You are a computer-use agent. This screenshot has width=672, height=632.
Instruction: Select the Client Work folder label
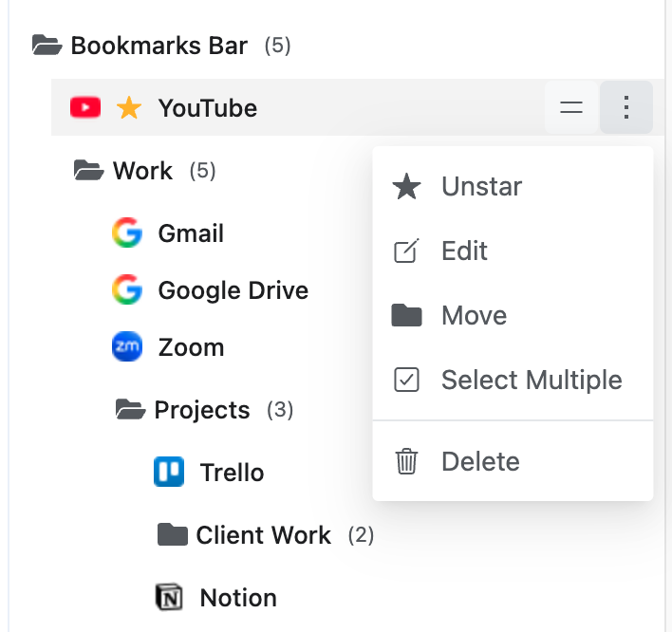tap(263, 535)
